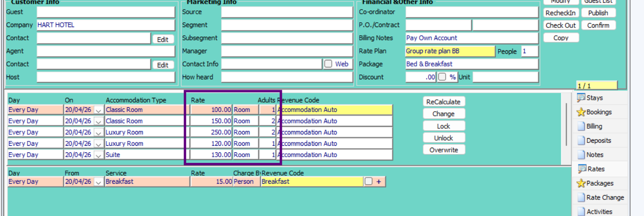Viewport: 644px width, 216px height.
Task: Click the Overwrite button
Action: tap(444, 150)
